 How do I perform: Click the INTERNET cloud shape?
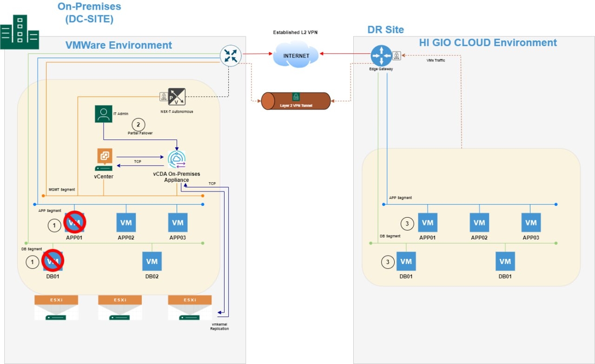click(296, 55)
